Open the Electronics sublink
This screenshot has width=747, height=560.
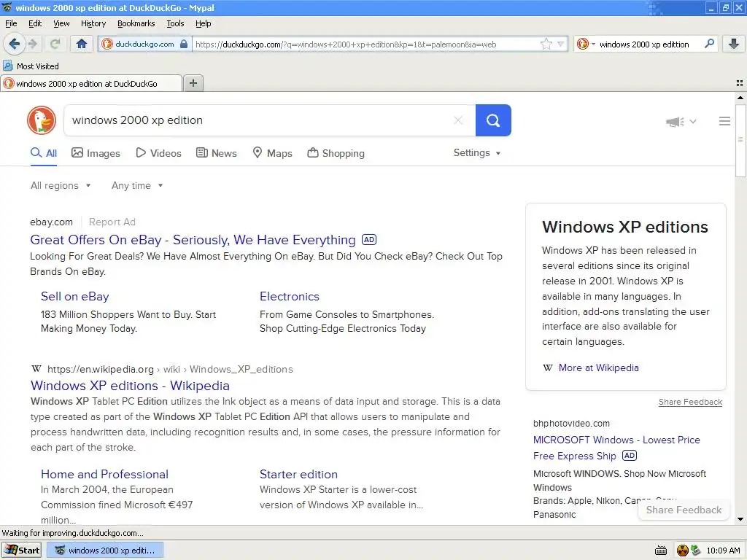290,297
